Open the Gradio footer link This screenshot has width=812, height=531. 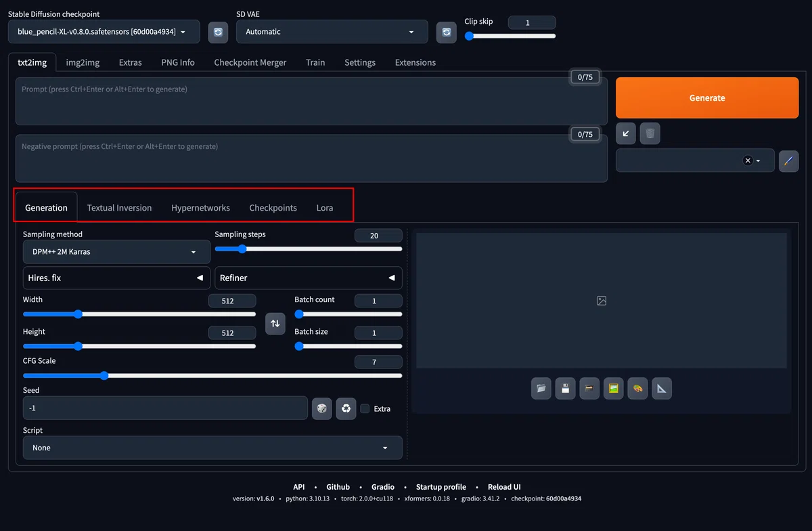(383, 487)
